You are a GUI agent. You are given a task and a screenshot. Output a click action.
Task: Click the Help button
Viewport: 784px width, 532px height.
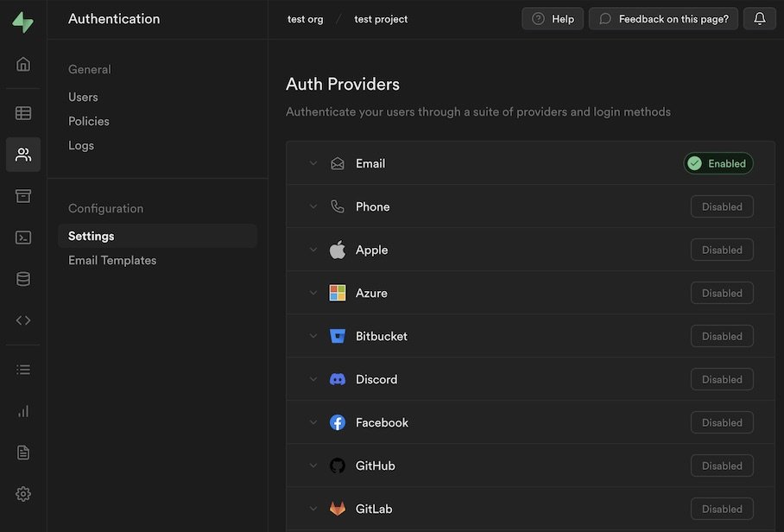coord(553,19)
